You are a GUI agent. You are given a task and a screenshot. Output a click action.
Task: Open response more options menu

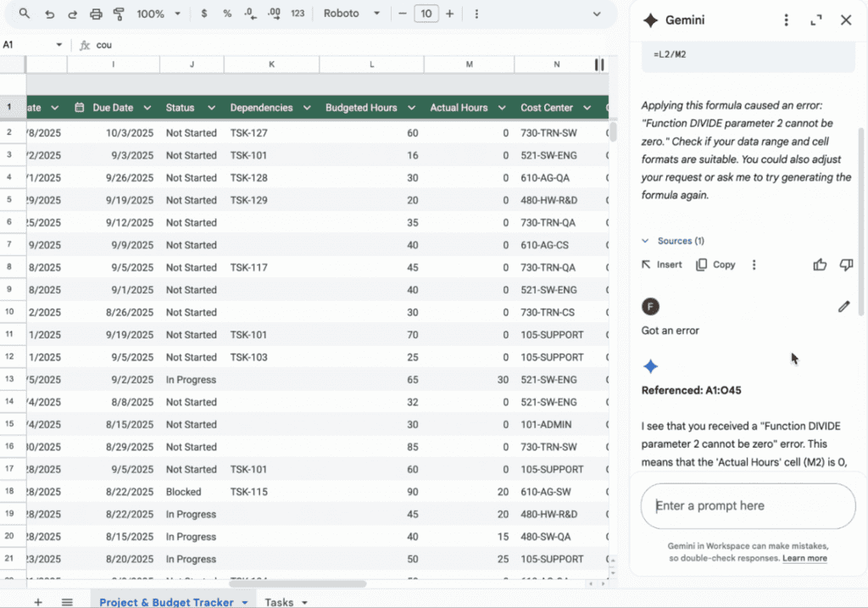click(754, 265)
